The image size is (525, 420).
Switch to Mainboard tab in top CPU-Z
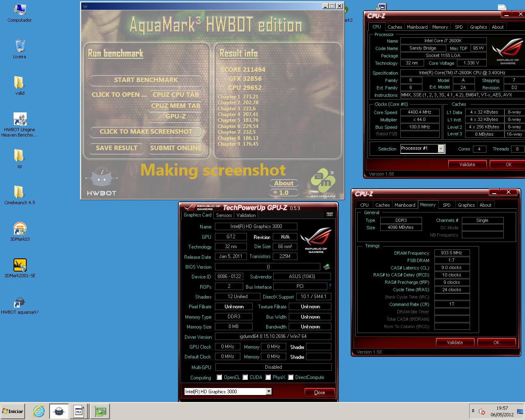pos(417,27)
